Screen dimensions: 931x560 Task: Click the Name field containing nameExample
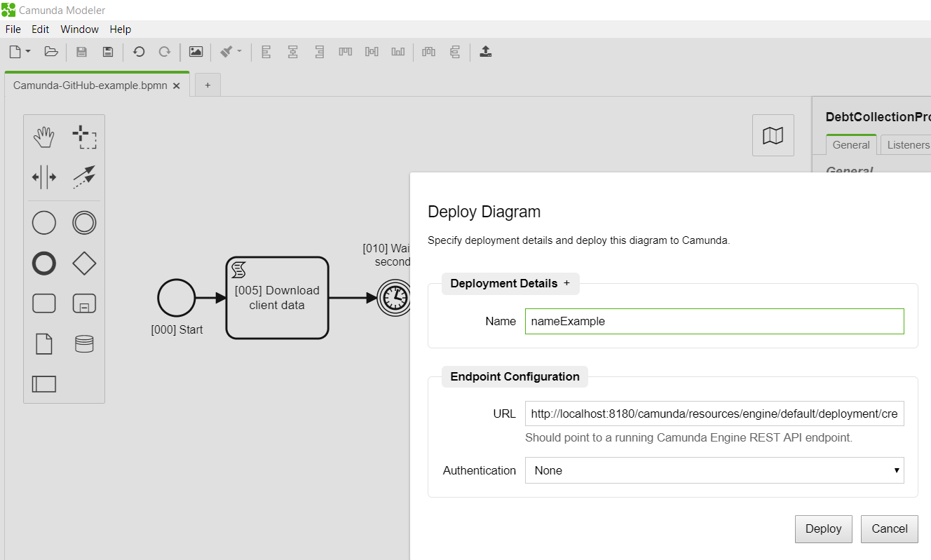tap(714, 321)
